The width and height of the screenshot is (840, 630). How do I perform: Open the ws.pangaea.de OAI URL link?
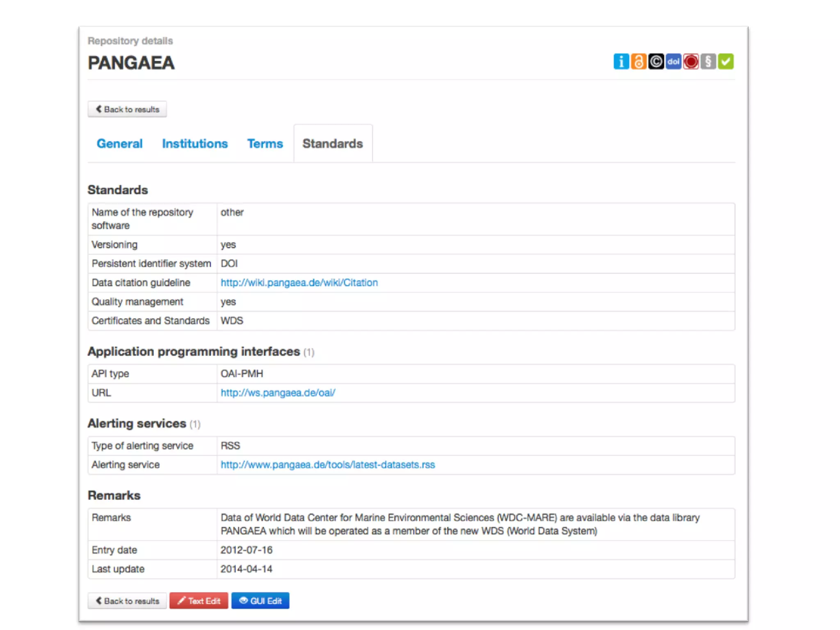pos(278,393)
